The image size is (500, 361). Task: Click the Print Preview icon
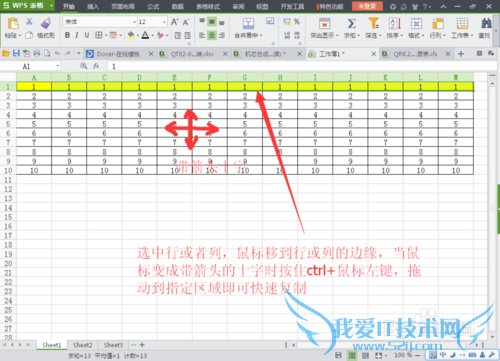[47, 53]
